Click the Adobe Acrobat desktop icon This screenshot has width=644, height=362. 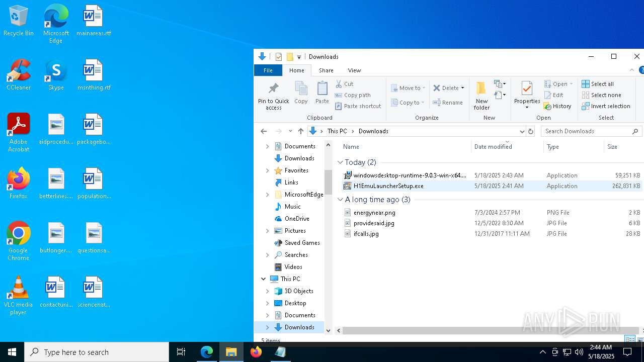[18, 133]
